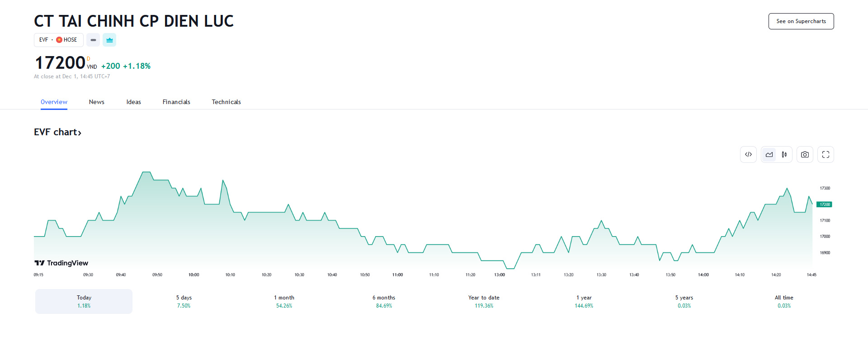Select the Today time range
Viewport: 868px width, 337px height.
[x=84, y=301]
